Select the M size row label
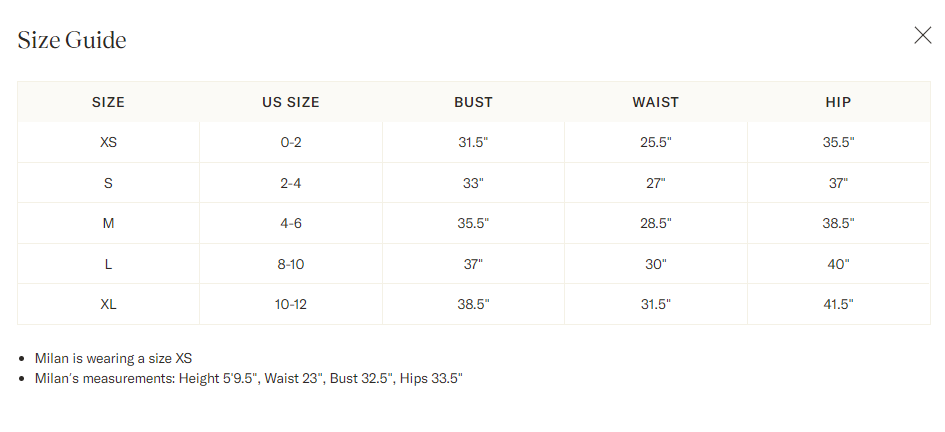Image resolution: width=945 pixels, height=432 pixels. [108, 223]
